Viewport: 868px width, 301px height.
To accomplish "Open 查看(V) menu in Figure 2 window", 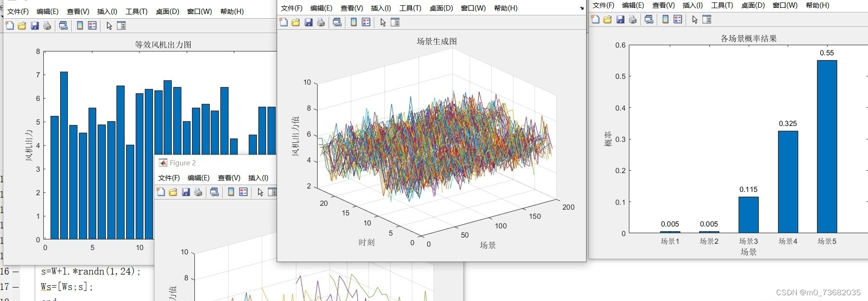I will coord(229,178).
